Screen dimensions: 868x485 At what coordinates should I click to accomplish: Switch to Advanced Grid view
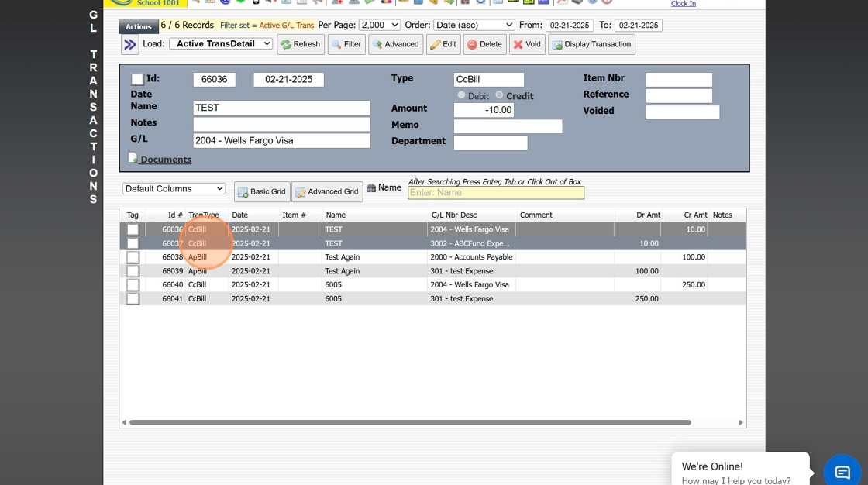pos(327,191)
